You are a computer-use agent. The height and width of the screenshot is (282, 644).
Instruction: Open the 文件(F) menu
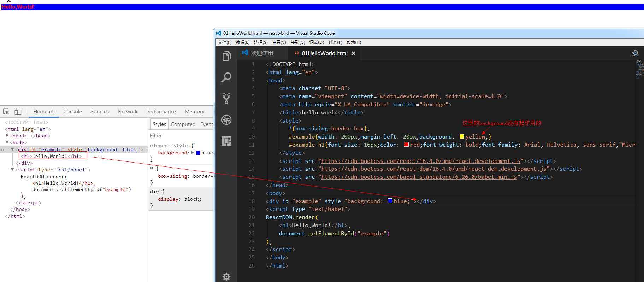tap(225, 42)
